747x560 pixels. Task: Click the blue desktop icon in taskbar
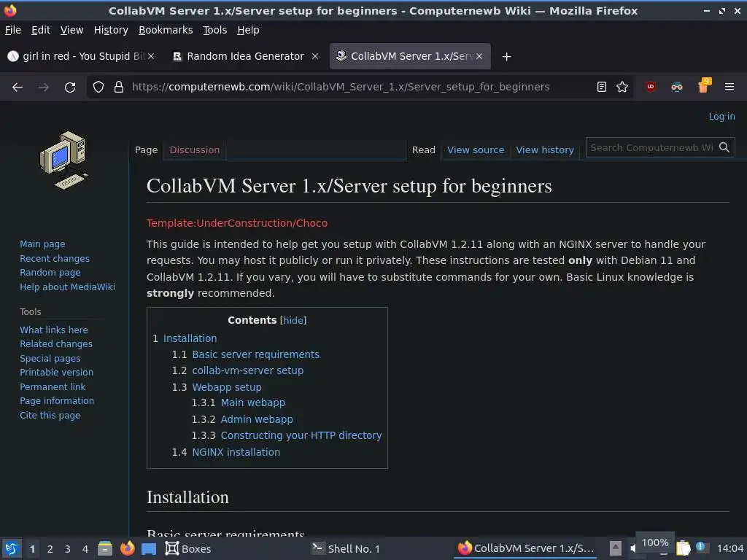coord(149,549)
